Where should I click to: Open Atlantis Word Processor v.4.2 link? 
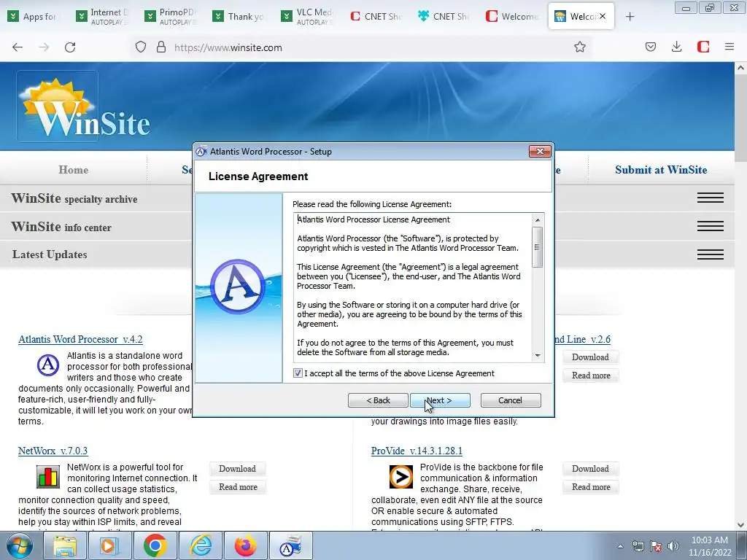tap(80, 339)
